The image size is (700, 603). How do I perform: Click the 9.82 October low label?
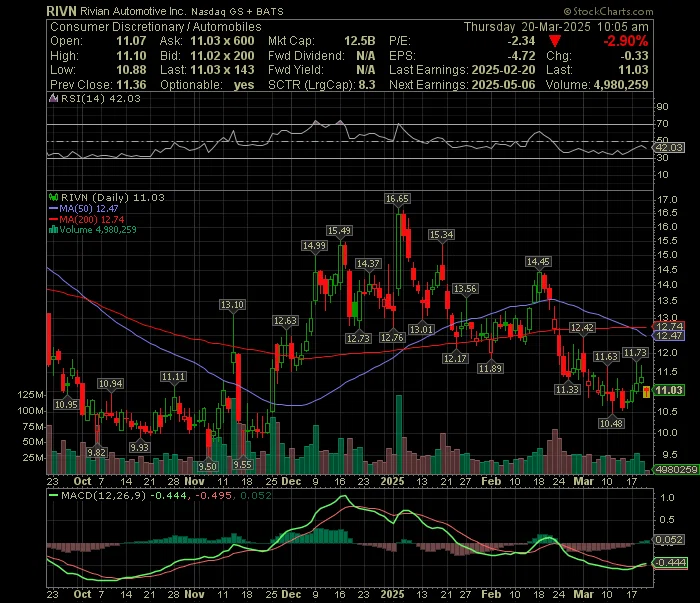(96, 453)
